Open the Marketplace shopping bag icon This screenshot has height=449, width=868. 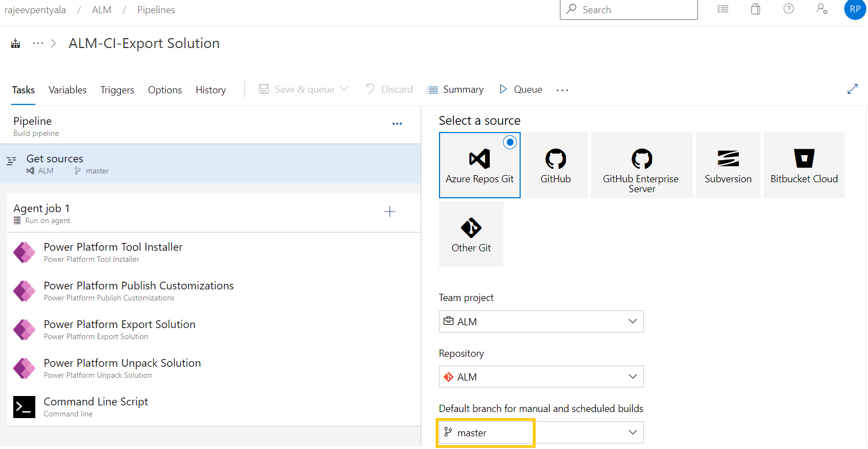pos(755,9)
